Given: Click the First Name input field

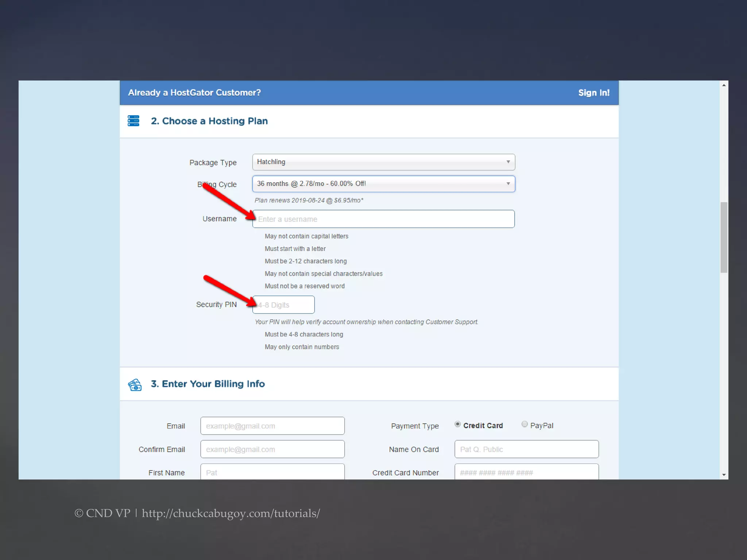Looking at the screenshot, I should coord(272,472).
